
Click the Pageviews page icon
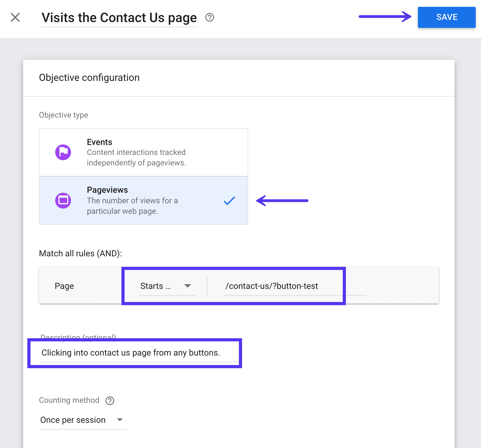coord(63,200)
